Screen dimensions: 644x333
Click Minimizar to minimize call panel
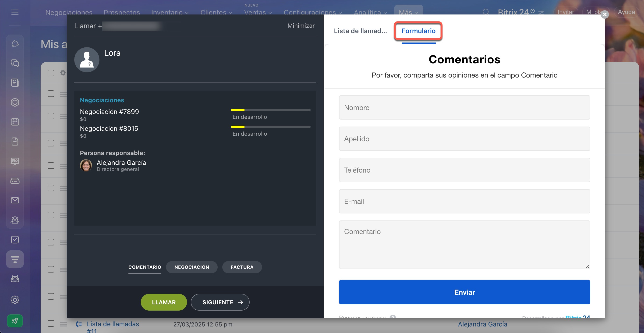pyautogui.click(x=301, y=26)
